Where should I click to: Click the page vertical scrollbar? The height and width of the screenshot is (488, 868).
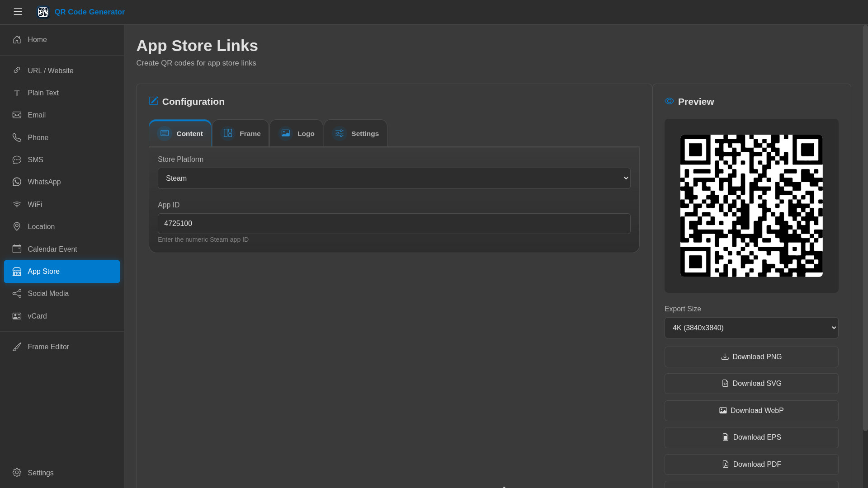point(865,228)
